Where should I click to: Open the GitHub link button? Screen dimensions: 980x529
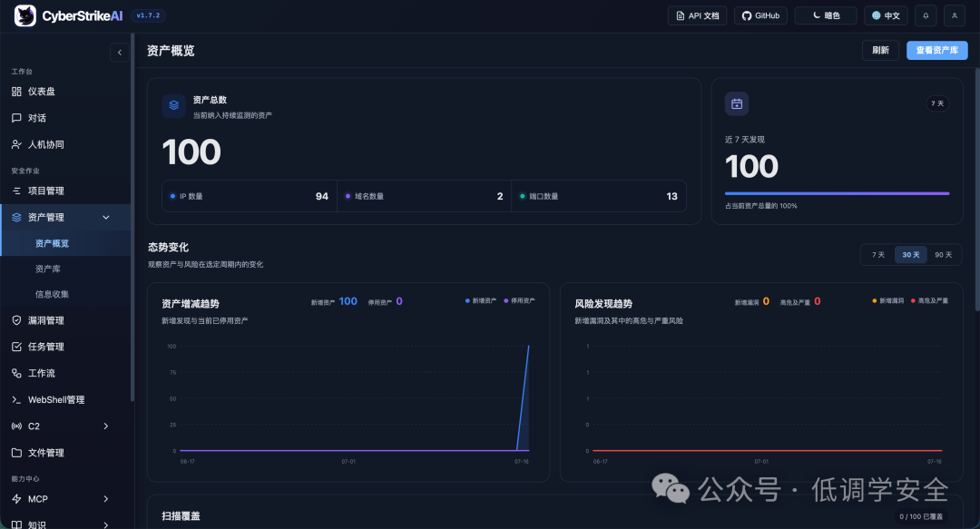pos(760,15)
